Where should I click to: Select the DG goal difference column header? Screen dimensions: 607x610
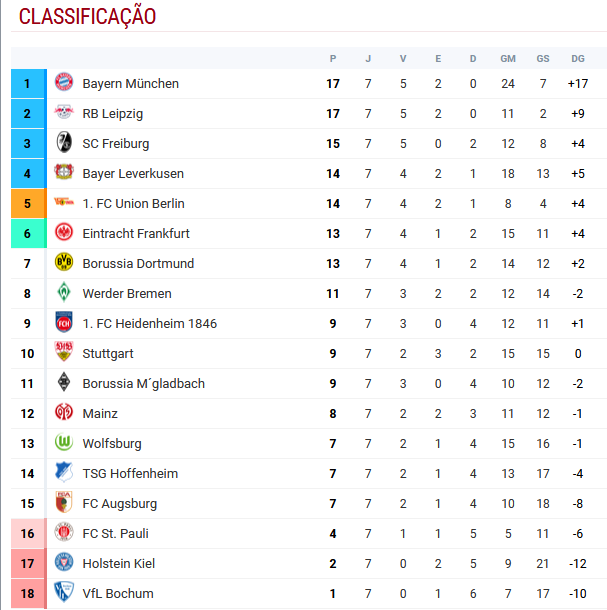point(578,59)
